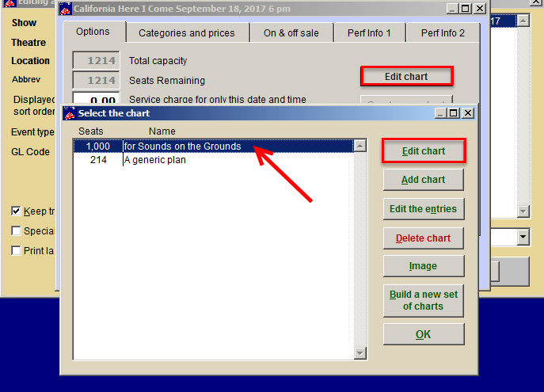Open the Image button
Image resolution: width=544 pixels, height=392 pixels.
[424, 266]
